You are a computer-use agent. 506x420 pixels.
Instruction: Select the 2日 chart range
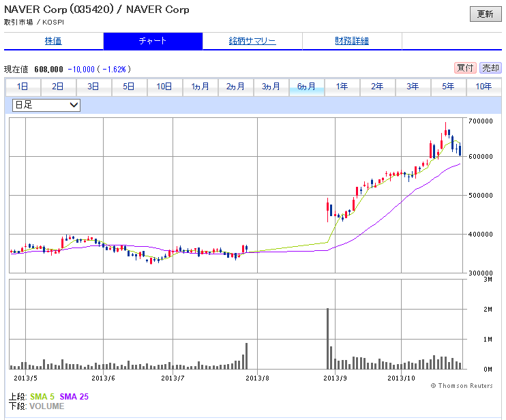(58, 87)
